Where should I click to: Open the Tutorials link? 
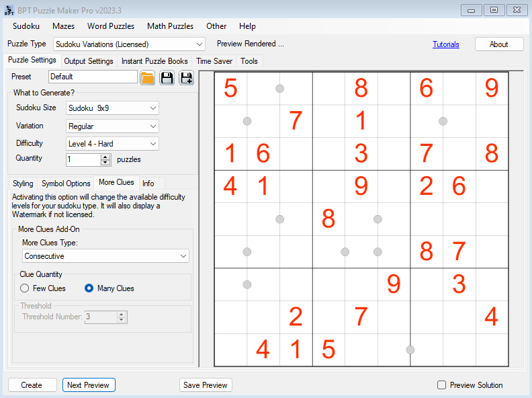click(x=446, y=44)
